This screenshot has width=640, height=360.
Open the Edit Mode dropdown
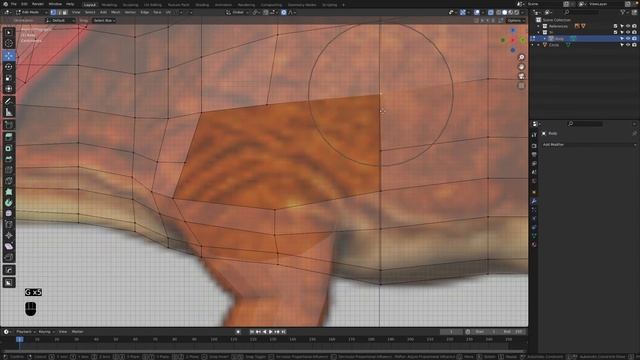(x=31, y=12)
